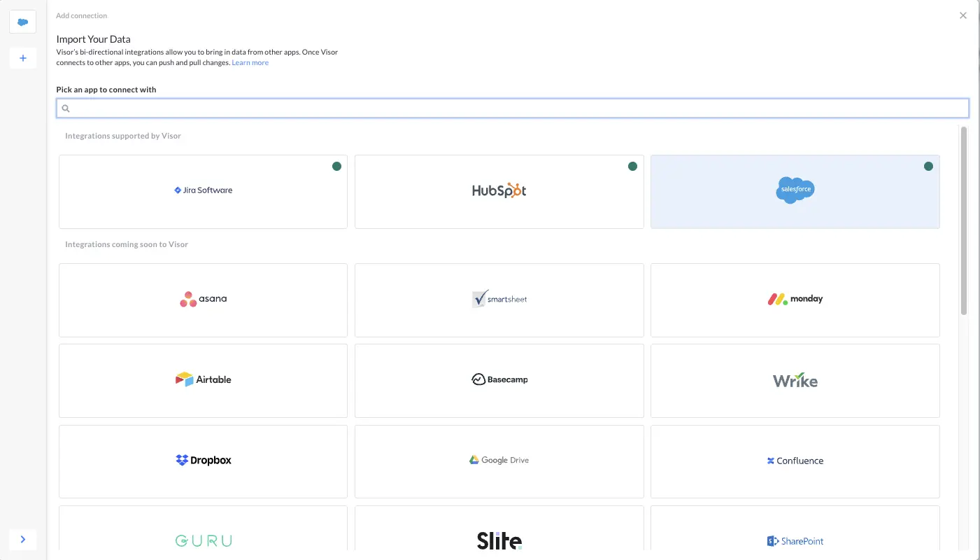Choose the monday integration card
The height and width of the screenshot is (560, 980).
[795, 300]
